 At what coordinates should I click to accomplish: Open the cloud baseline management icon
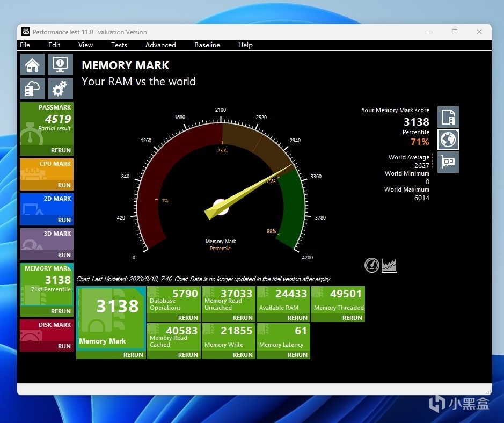[32, 89]
